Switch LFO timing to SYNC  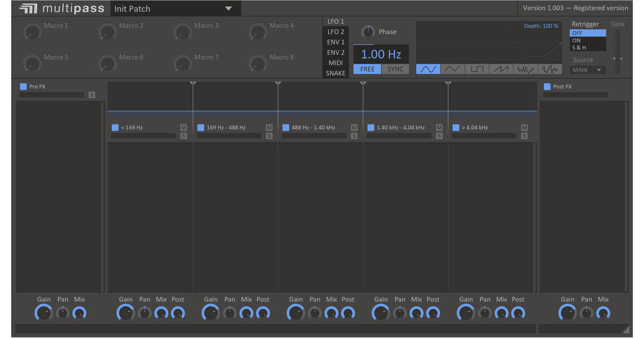(x=395, y=69)
